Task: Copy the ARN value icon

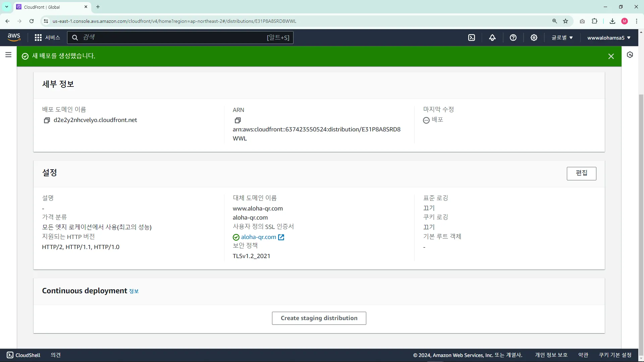Action: [237, 120]
